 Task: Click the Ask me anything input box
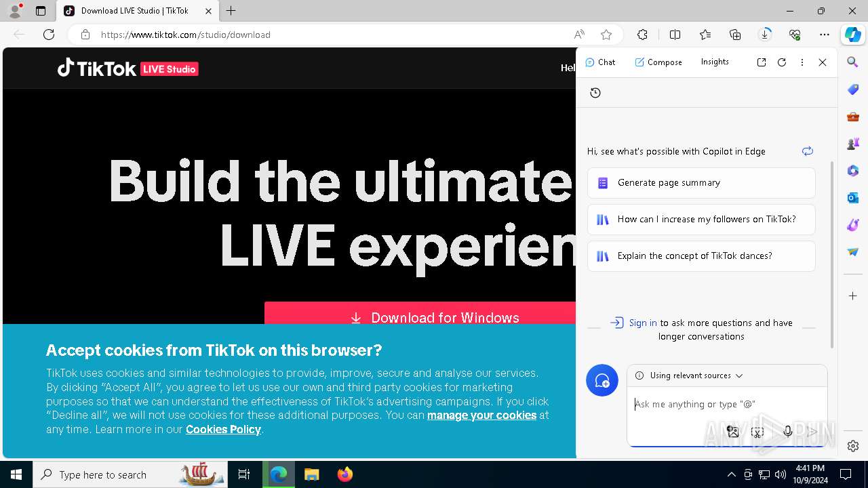click(x=727, y=405)
